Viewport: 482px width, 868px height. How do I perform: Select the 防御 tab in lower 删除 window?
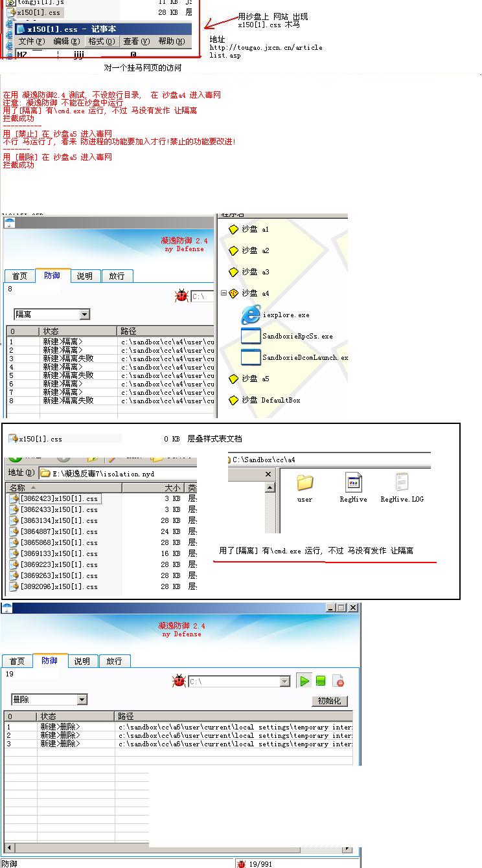tap(50, 660)
